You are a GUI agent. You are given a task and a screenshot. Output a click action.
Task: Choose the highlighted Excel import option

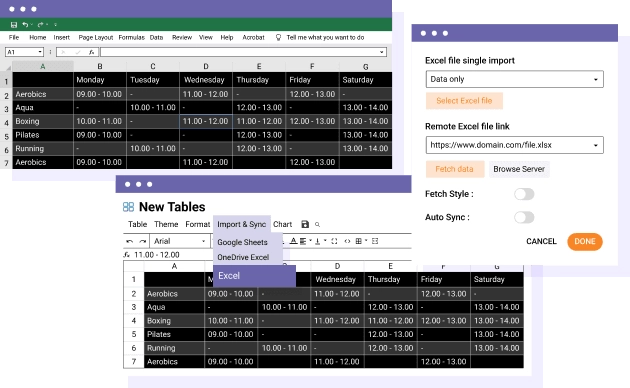pyautogui.click(x=254, y=276)
